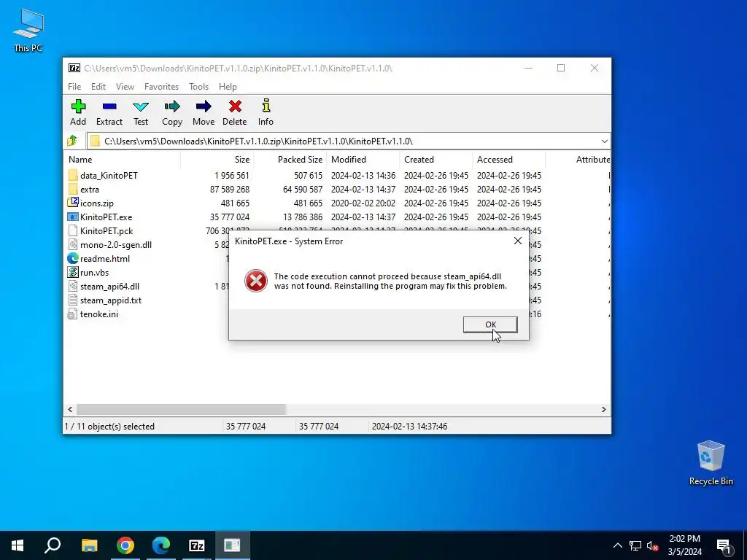Click the Add toolbar icon
This screenshot has width=747, height=560.
pyautogui.click(x=78, y=106)
